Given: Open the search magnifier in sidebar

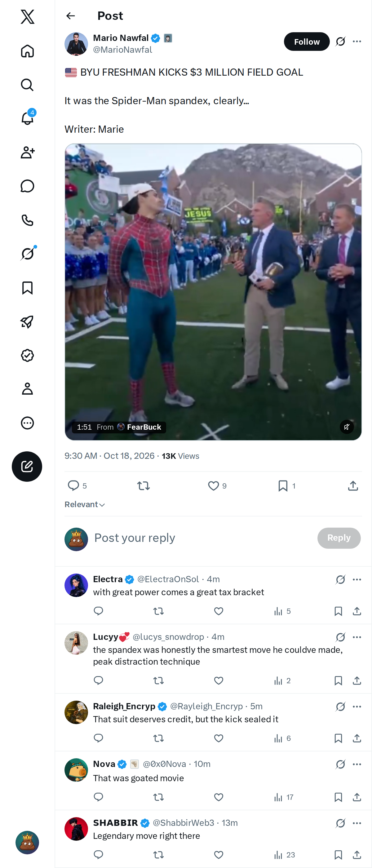Looking at the screenshot, I should [x=27, y=85].
